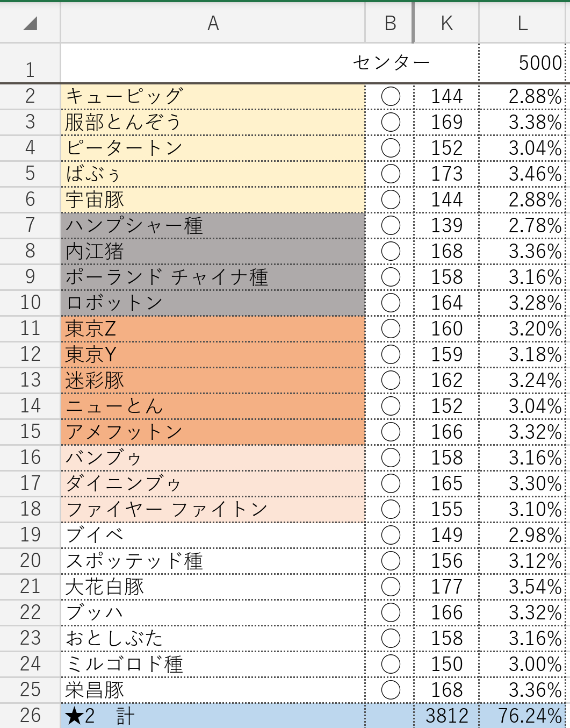The image size is (570, 728).
Task: Select column L header
Action: (x=522, y=23)
